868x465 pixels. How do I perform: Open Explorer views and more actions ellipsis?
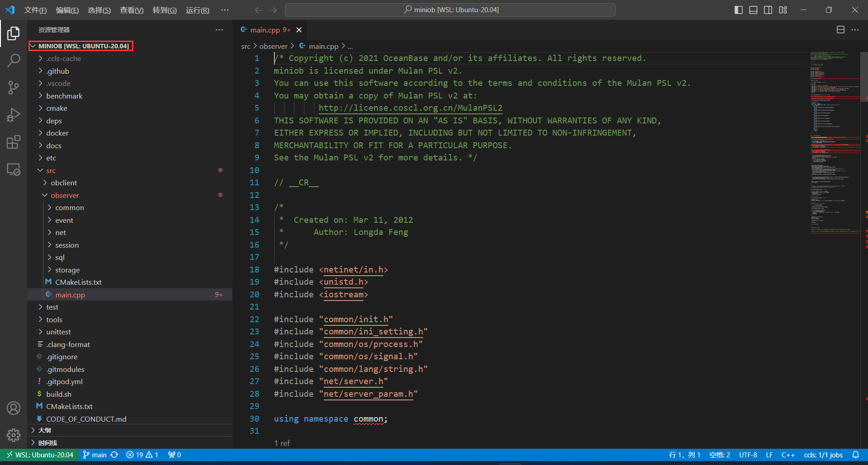[x=219, y=30]
